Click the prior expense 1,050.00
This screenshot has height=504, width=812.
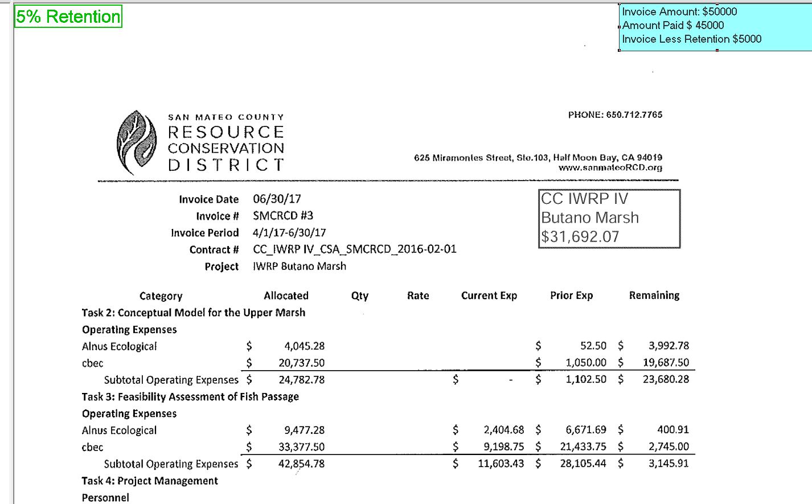coord(586,363)
